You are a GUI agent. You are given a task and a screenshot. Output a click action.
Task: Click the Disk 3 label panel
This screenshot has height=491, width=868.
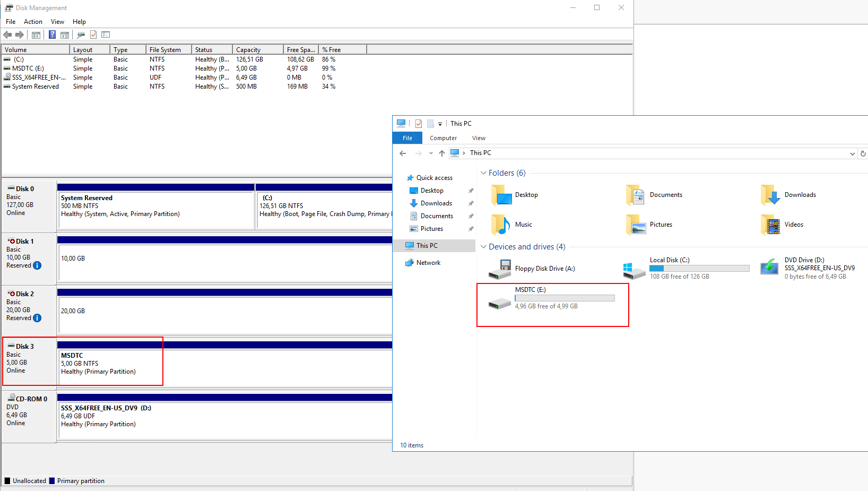pos(29,364)
